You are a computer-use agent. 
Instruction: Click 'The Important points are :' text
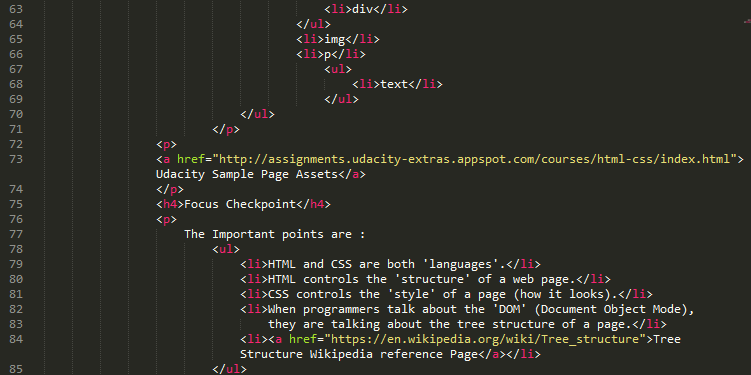coord(275,235)
